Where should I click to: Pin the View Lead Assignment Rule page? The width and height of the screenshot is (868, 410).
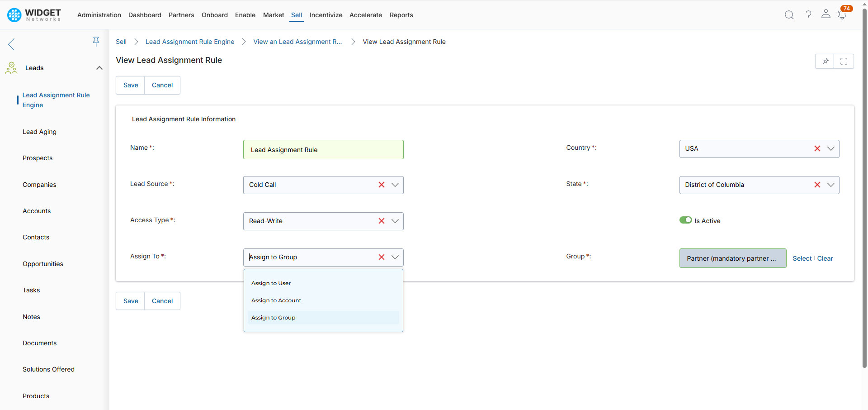[826, 61]
